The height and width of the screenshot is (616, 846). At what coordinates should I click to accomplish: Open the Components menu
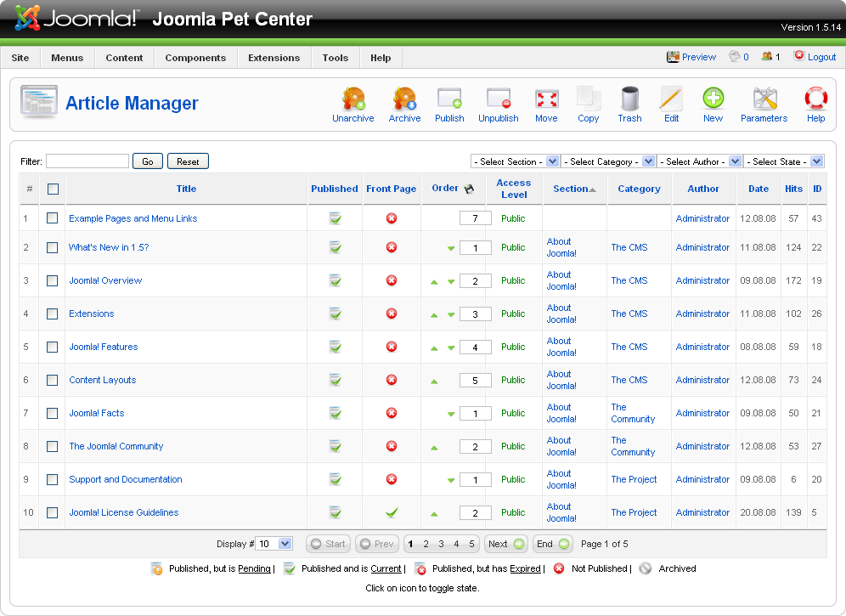coord(195,58)
